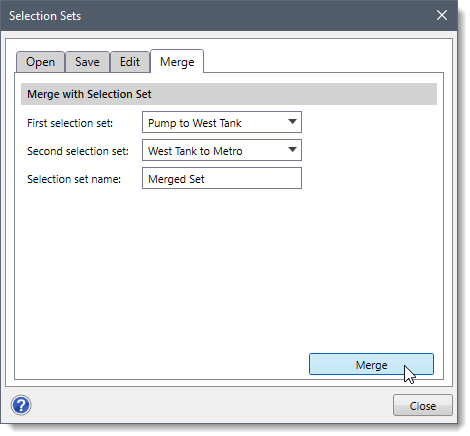
Task: Switch to the Open tab
Action: tap(40, 62)
